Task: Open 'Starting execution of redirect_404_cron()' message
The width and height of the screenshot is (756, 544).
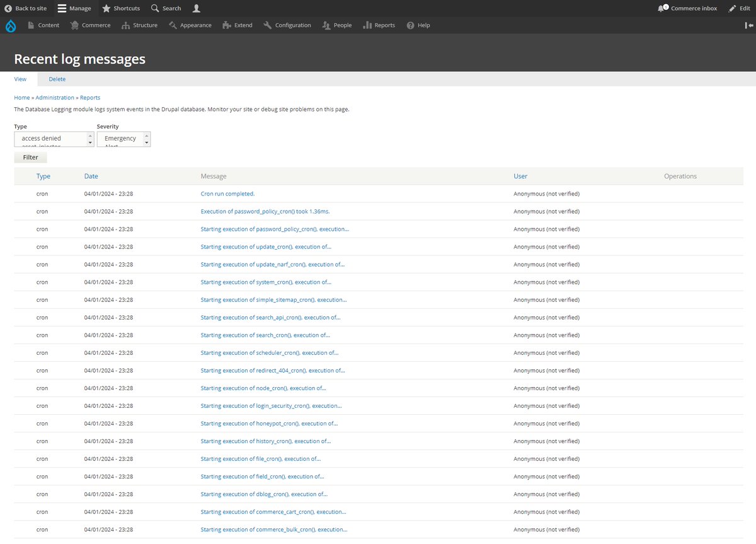Action: 273,371
